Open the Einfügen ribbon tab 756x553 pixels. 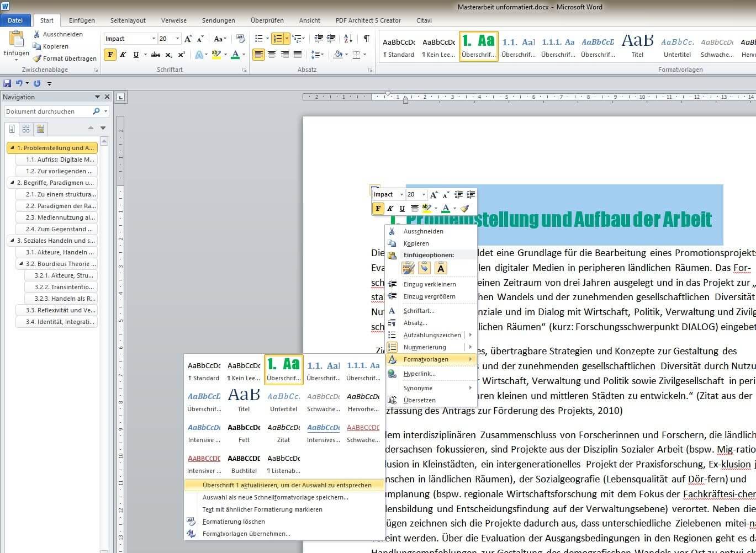(82, 20)
